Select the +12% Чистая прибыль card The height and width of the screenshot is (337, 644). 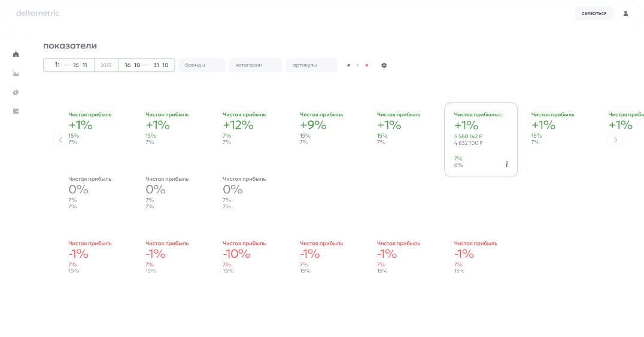[x=244, y=128]
